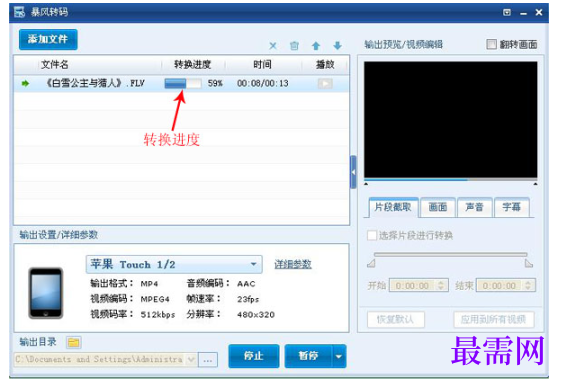The height and width of the screenshot is (382, 563).
Task: Select the 《白雪公主与猎人》.FLV file row
Action: point(181,84)
